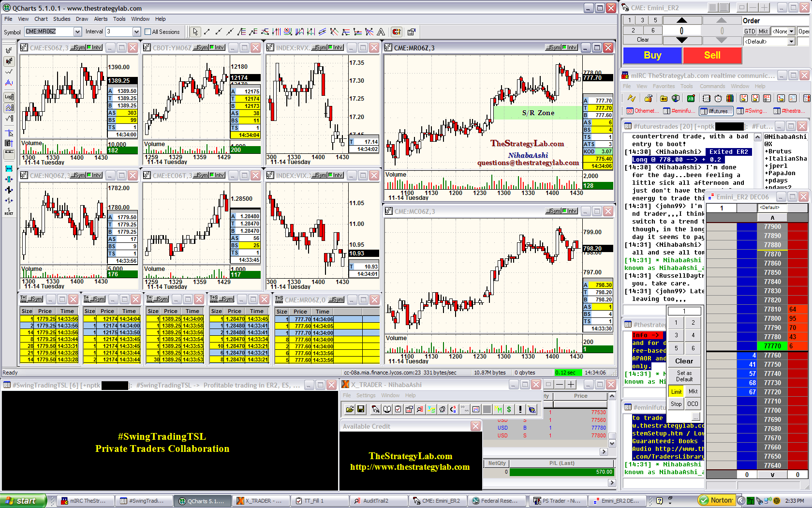812x508 pixels.
Task: Click the Windows start button
Action: (x=23, y=501)
